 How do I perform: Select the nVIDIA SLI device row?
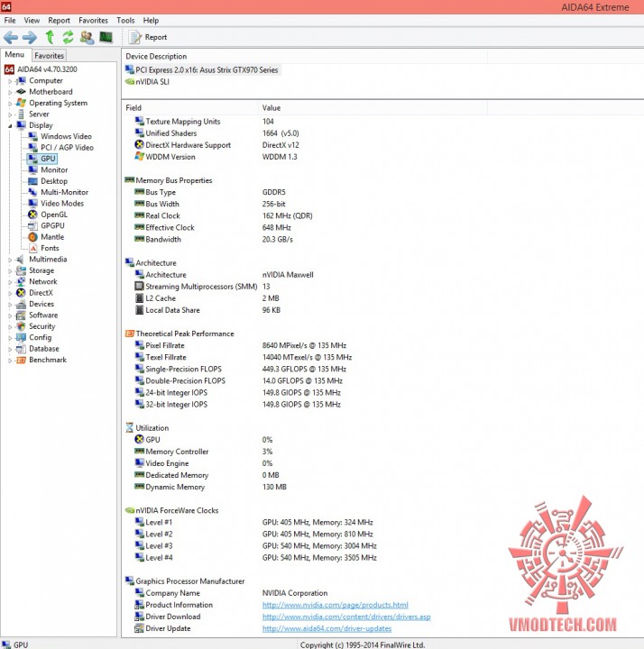click(x=147, y=81)
